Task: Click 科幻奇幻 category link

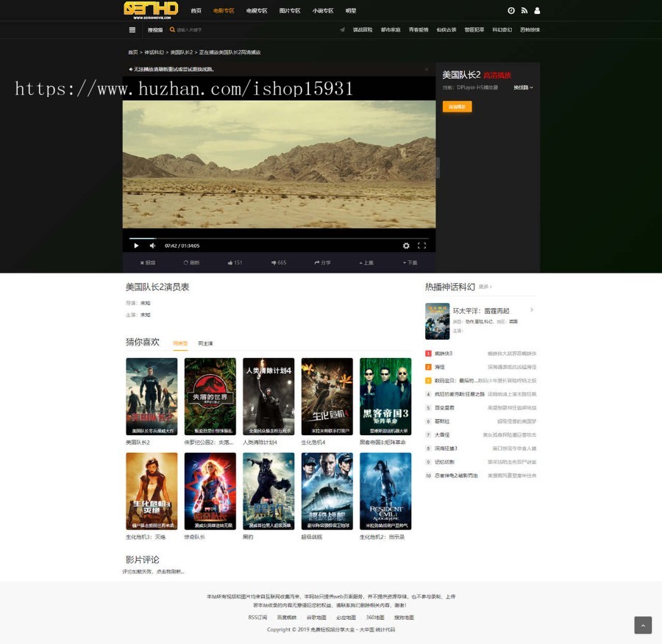Action: tap(502, 29)
